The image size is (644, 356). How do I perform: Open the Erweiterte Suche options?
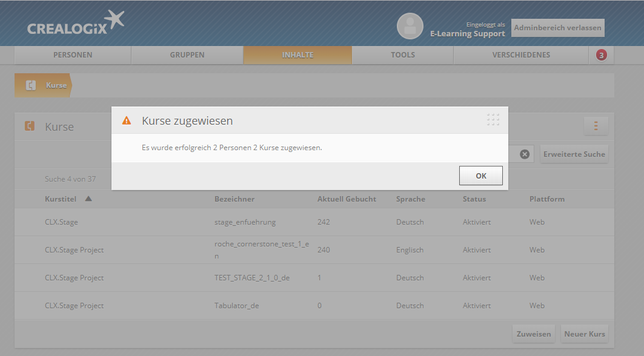click(574, 154)
